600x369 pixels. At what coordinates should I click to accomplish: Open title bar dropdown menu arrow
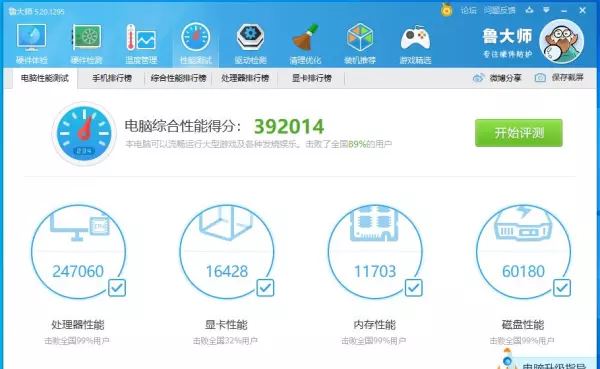coord(546,10)
